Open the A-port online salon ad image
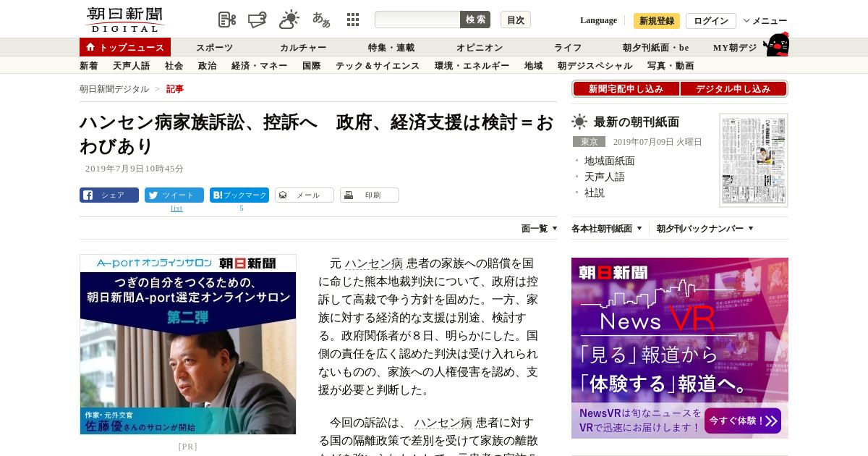Image resolution: width=868 pixels, height=456 pixels. pos(188,345)
